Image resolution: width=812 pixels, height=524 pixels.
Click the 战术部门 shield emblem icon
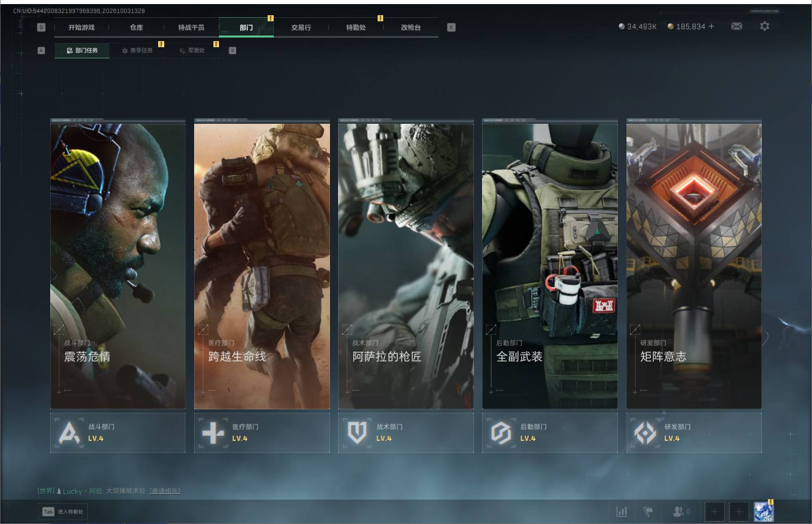click(357, 433)
